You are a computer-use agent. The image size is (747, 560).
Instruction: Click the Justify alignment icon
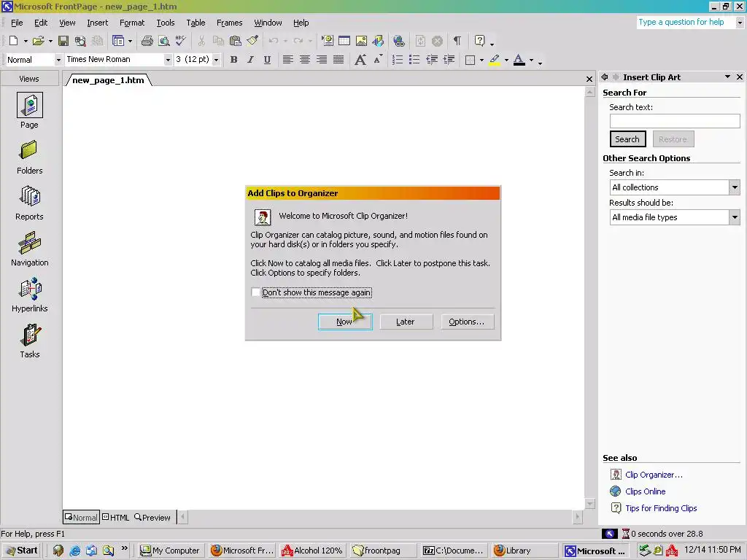(x=338, y=60)
